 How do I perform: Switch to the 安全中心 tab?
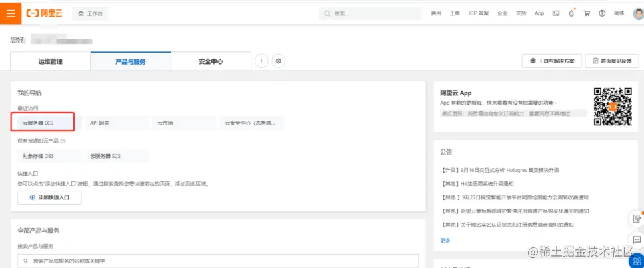(211, 61)
